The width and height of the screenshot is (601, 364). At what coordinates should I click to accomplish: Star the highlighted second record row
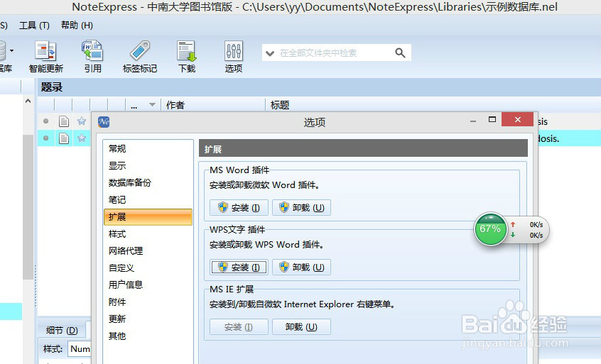pos(82,138)
